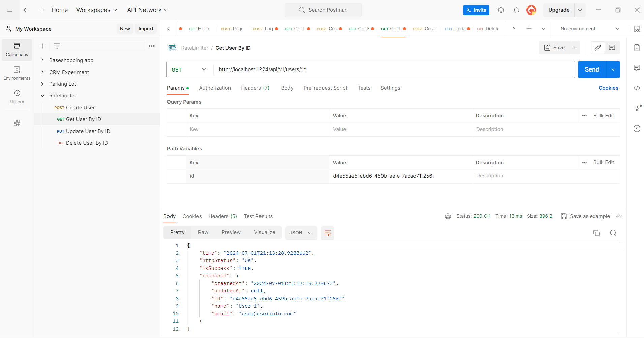644x338 pixels.
Task: Go back with the left arrow
Action: [26, 10]
